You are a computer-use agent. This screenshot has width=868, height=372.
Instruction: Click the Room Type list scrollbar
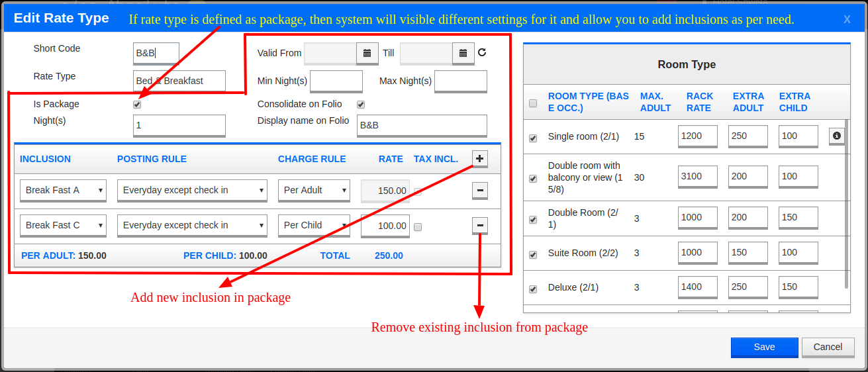click(x=847, y=204)
